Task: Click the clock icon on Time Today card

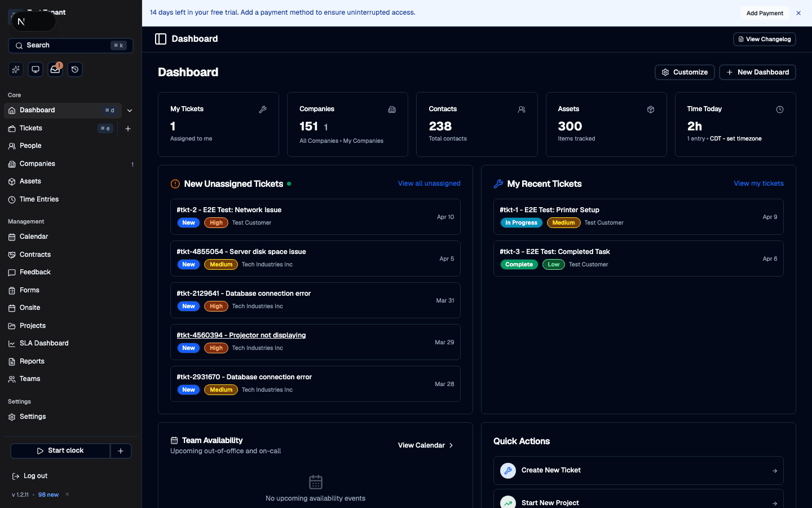Action: click(x=780, y=110)
